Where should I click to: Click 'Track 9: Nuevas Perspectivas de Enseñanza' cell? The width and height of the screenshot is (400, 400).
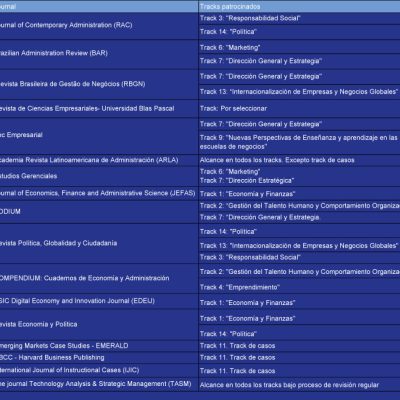coord(299,142)
